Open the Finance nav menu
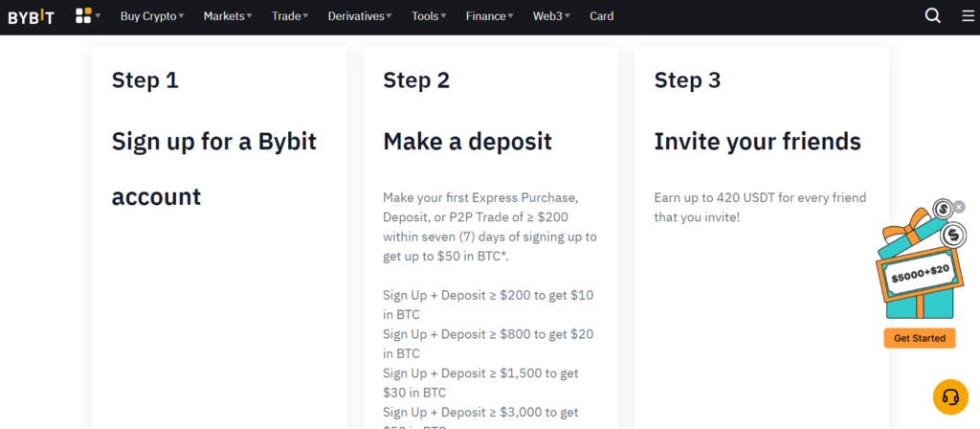The width and height of the screenshot is (980, 429). pyautogui.click(x=489, y=16)
